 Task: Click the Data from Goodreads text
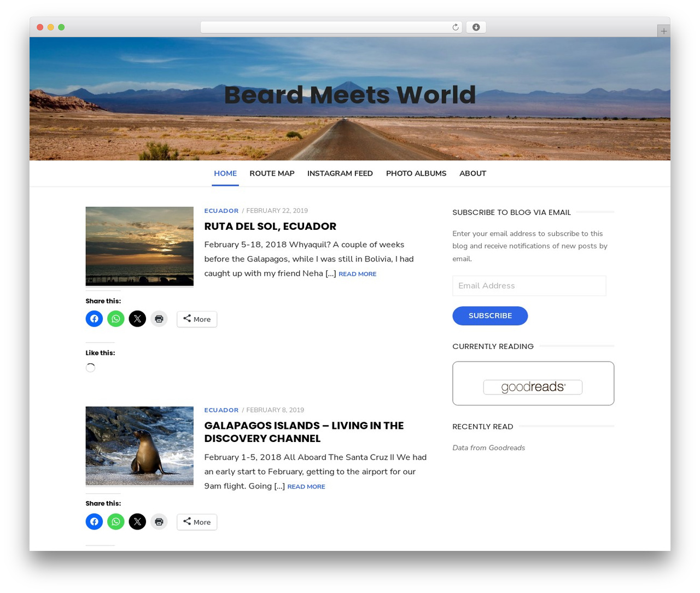[488, 447]
